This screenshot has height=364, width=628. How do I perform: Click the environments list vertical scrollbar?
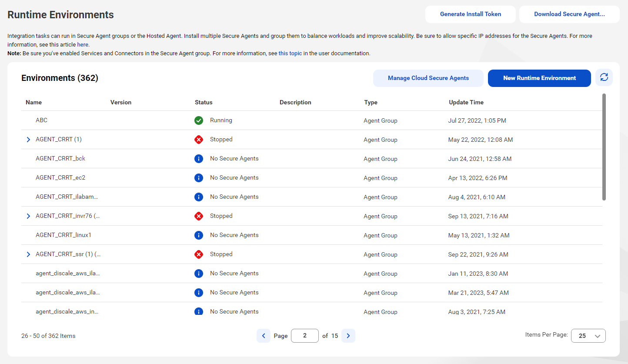pyautogui.click(x=604, y=147)
